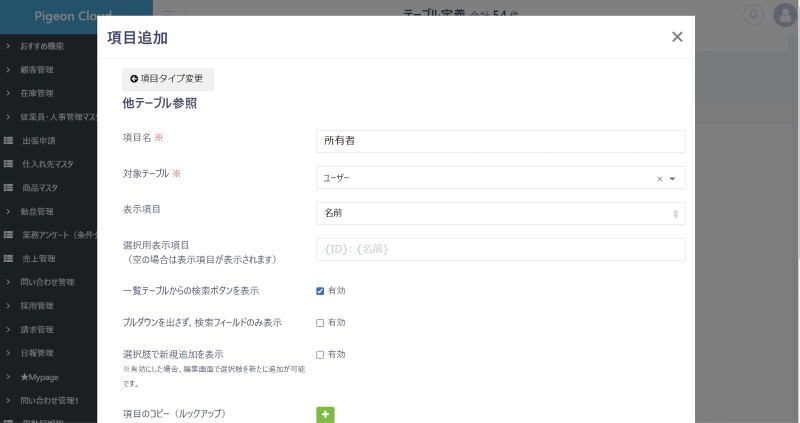
Task: Enable プルダウンを出さず検索フィールドのみ表示 checkbox
Action: pos(320,323)
